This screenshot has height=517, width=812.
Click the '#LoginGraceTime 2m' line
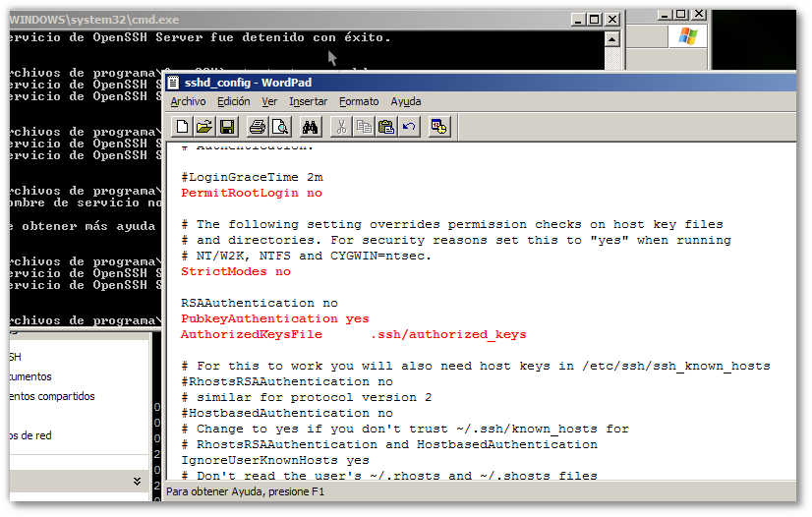252,177
